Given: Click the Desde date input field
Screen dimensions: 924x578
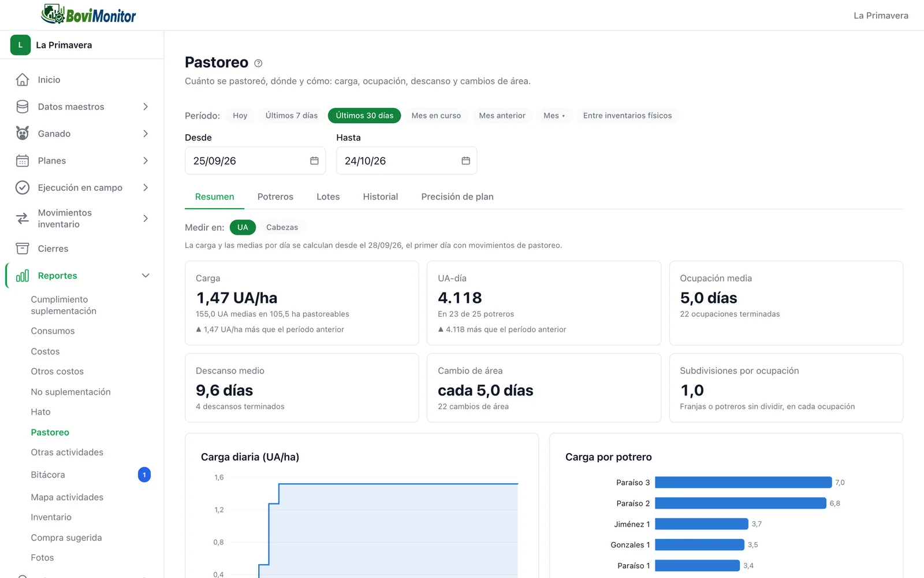Looking at the screenshot, I should 255,161.
